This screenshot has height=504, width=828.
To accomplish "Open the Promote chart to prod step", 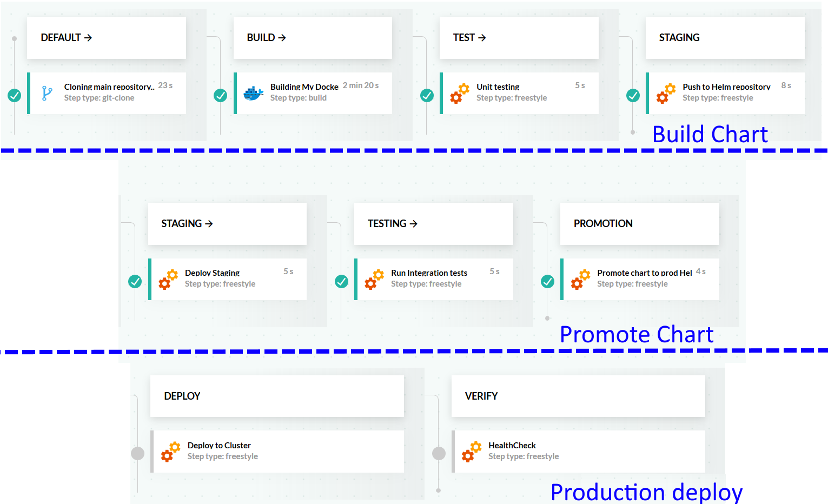I will 644,273.
